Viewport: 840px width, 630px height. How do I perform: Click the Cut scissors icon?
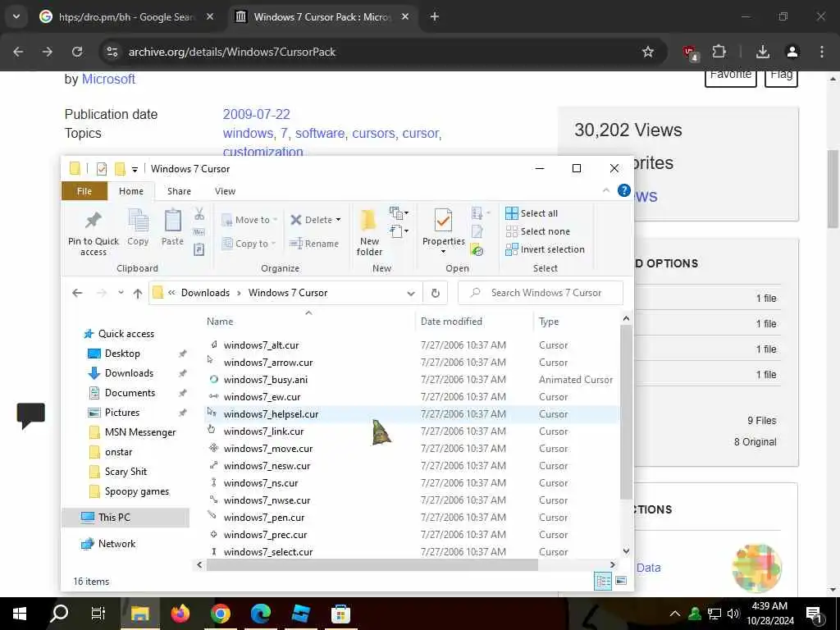(199, 214)
